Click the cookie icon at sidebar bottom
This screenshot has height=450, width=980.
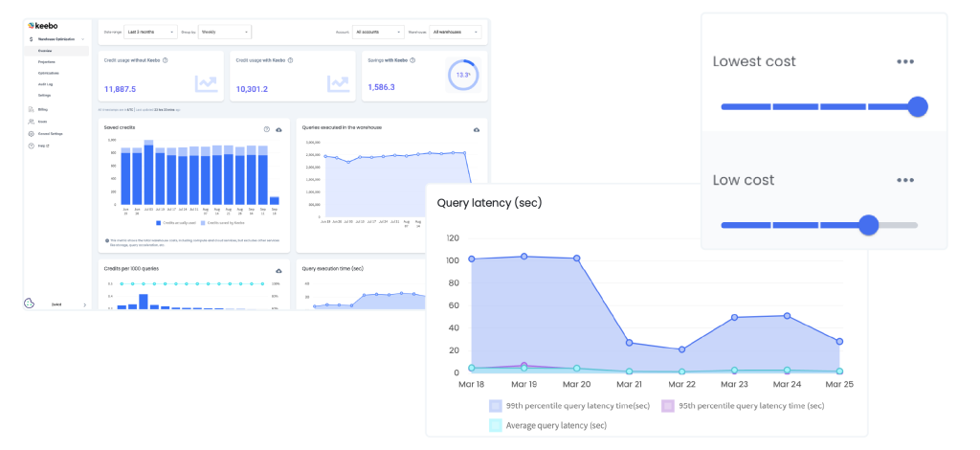tap(30, 304)
